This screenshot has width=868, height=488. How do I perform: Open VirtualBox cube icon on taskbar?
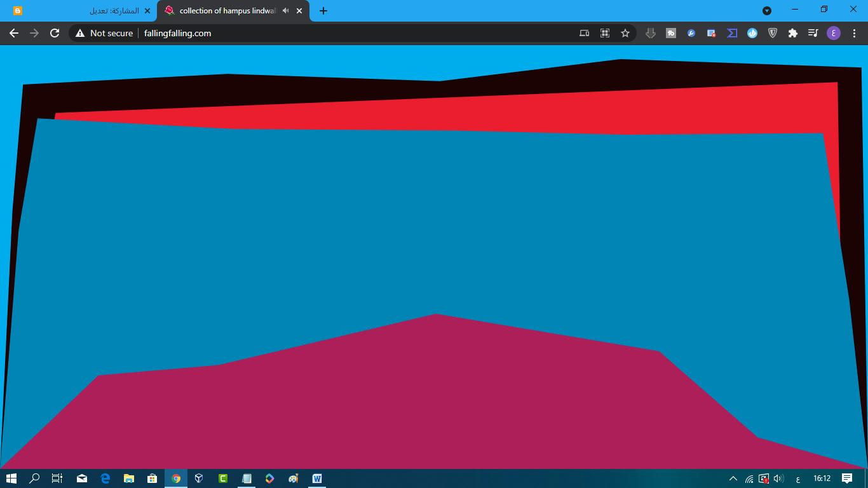[x=199, y=478]
